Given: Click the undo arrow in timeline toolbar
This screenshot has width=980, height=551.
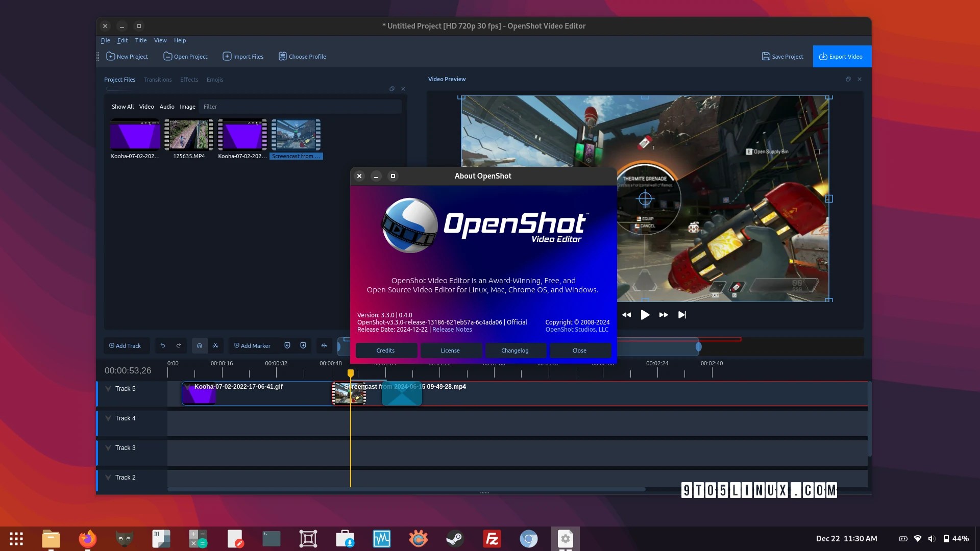Looking at the screenshot, I should [x=163, y=345].
